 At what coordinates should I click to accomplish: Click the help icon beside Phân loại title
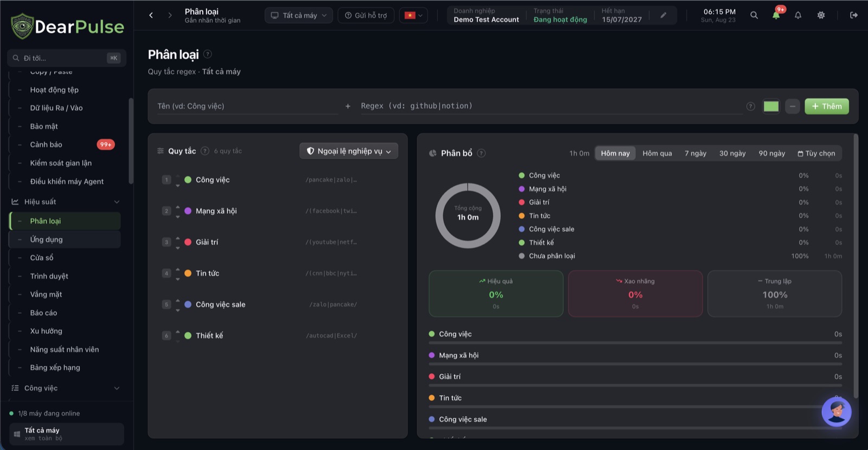(208, 54)
